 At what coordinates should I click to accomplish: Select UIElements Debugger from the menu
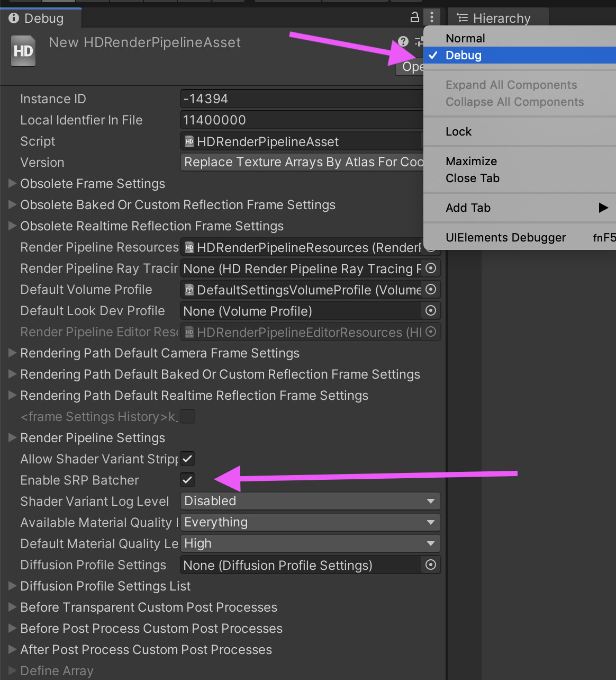pos(505,237)
